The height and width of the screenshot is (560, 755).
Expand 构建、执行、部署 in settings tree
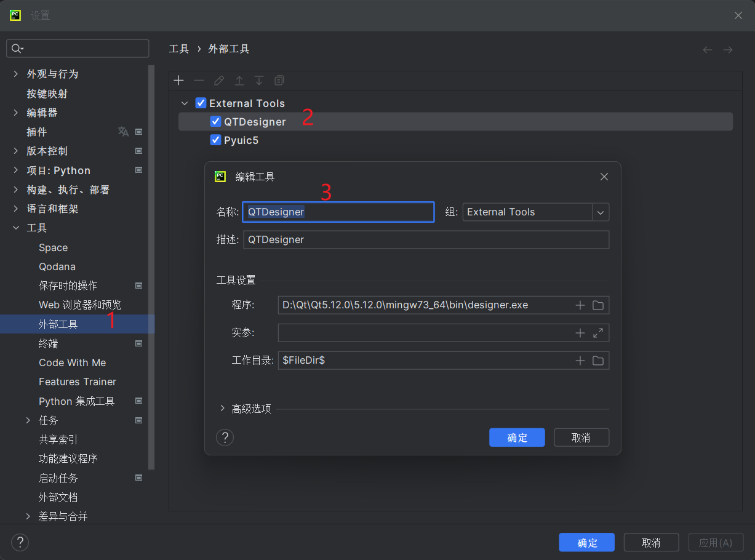click(x=15, y=190)
